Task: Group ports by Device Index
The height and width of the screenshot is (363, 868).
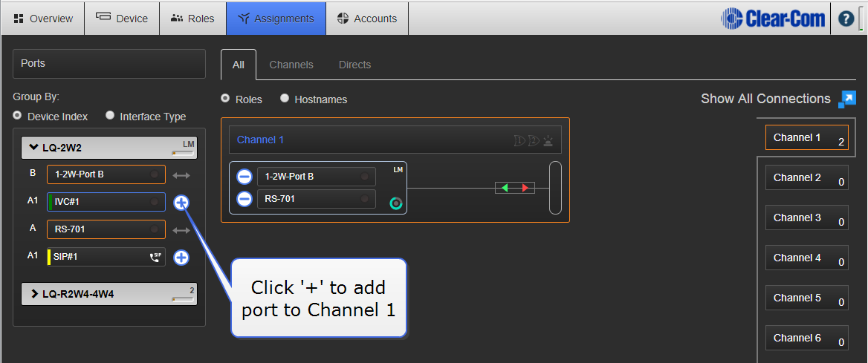Action: coord(17,116)
